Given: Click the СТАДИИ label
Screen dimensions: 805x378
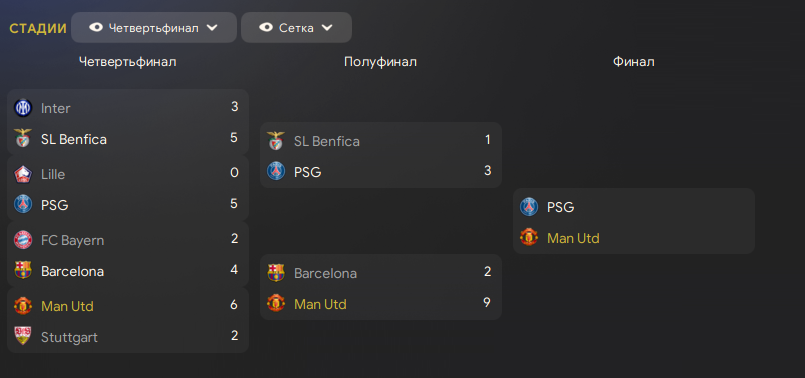Looking at the screenshot, I should click(38, 28).
